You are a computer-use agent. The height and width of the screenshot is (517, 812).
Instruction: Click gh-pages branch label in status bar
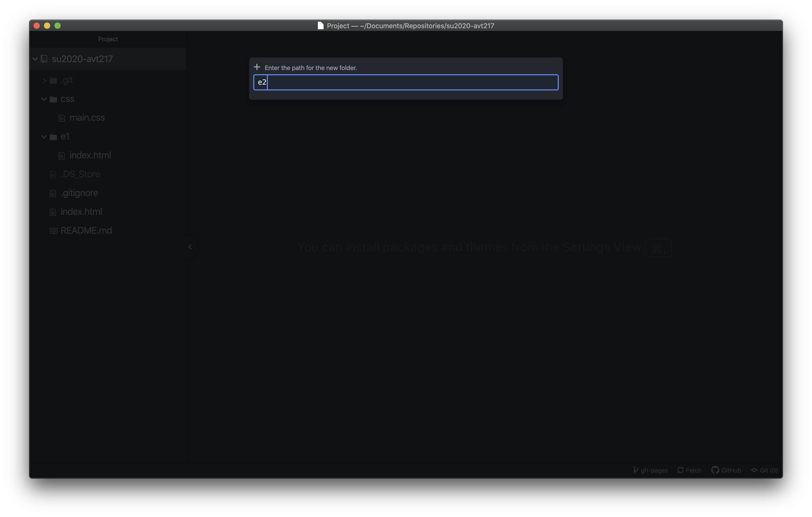pyautogui.click(x=650, y=470)
